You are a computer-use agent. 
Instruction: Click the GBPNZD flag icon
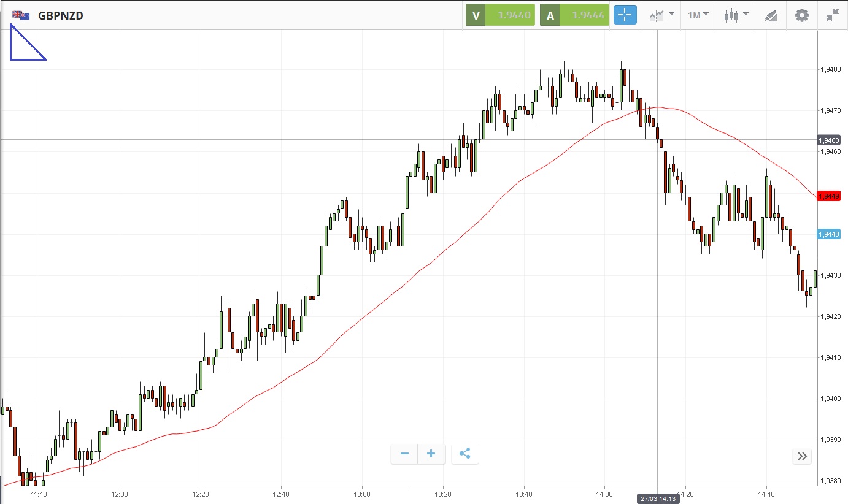21,15
